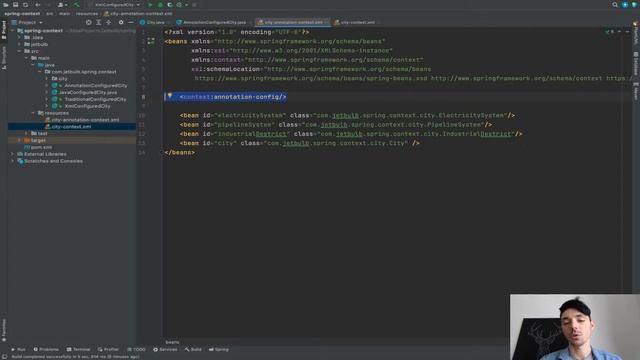
Task: Click the beans breadcrumb at editor bottom
Action: [172, 342]
